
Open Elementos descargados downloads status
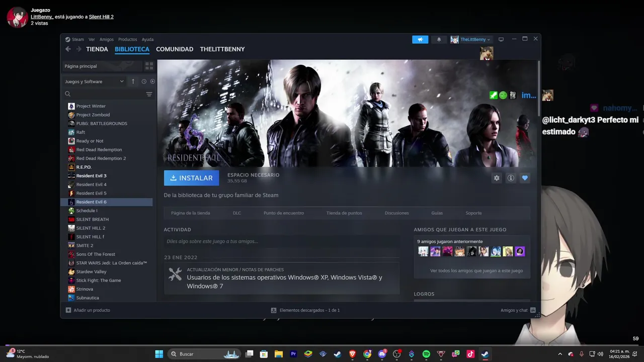pyautogui.click(x=305, y=310)
